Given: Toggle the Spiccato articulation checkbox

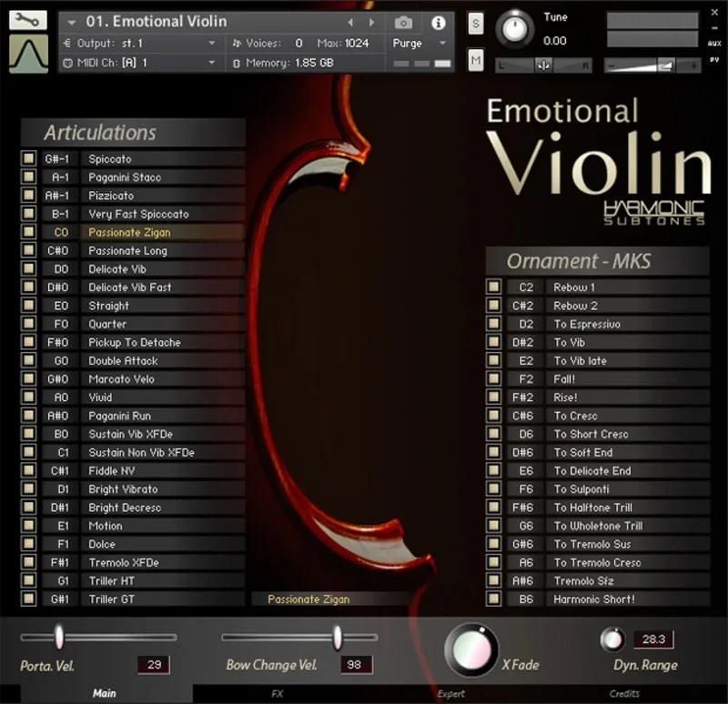Looking at the screenshot, I should point(29,158).
